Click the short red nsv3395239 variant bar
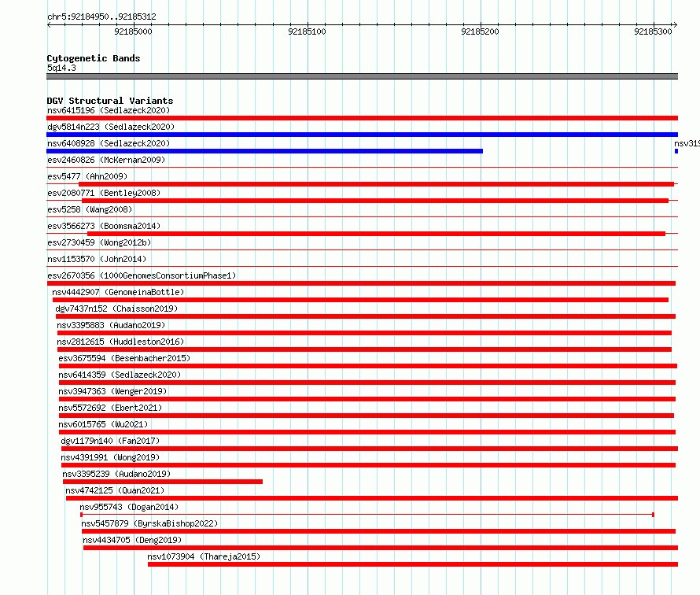700x595 pixels. (x=163, y=482)
